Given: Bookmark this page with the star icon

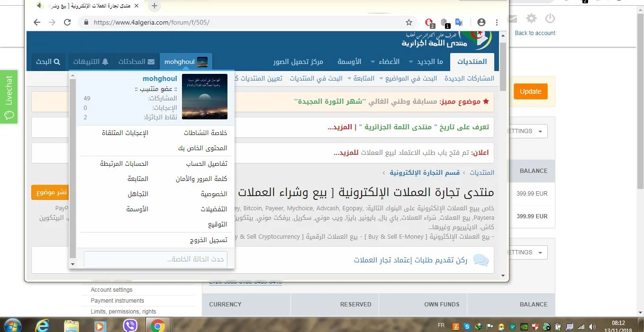Looking at the screenshot, I should [x=409, y=22].
